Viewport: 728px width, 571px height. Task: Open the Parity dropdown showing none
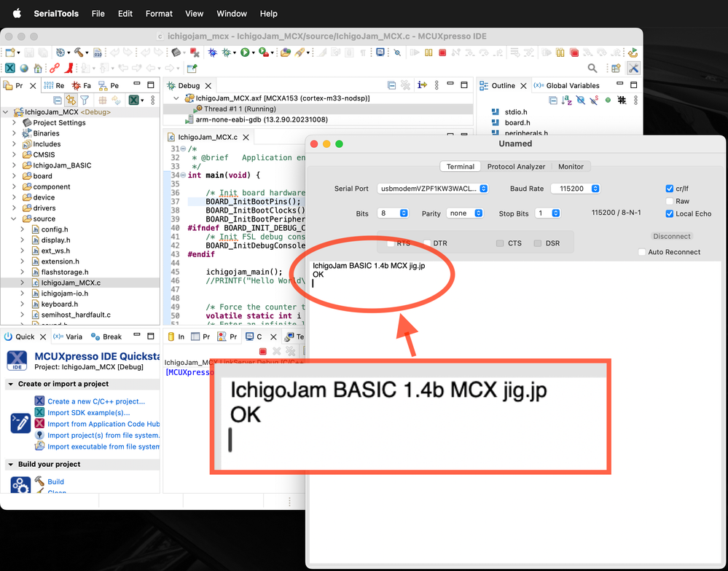[465, 213]
